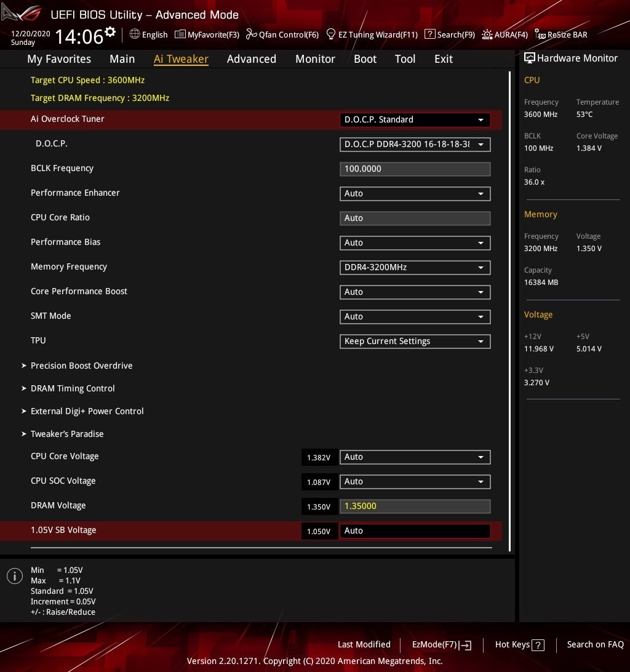Go to the Exit tab
630x672 pixels.
pos(444,59)
